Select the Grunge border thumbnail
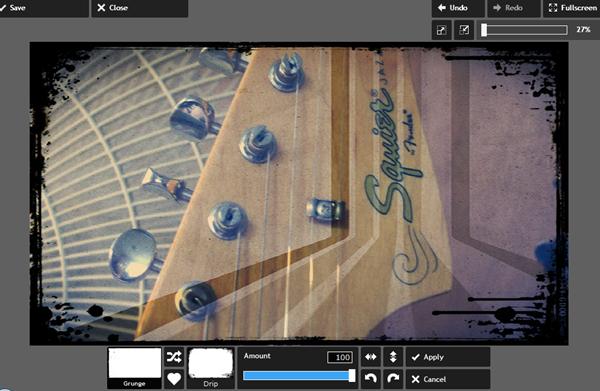The height and width of the screenshot is (391, 600). click(x=134, y=368)
